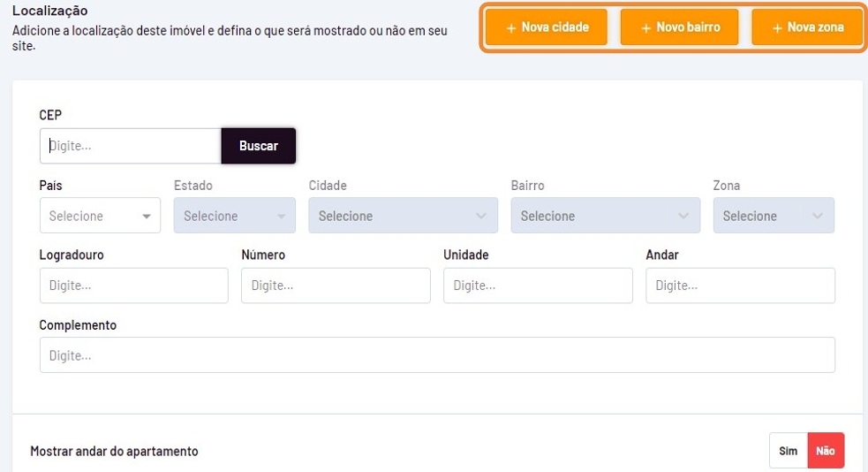Focus the CEP input field
The width and height of the screenshot is (868, 472).
pos(130,147)
